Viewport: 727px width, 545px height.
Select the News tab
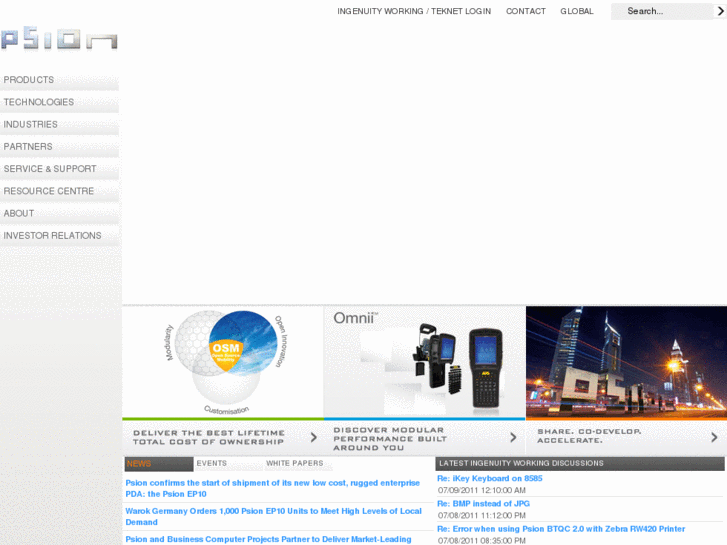[x=159, y=464]
